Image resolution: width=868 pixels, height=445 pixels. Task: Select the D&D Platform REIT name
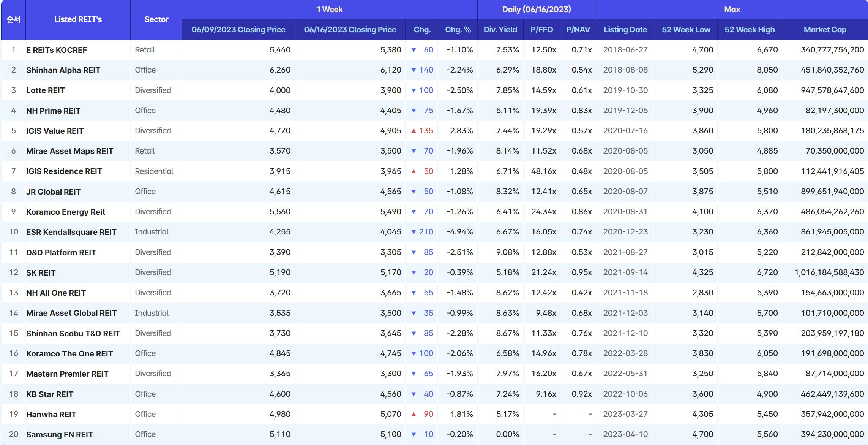tap(61, 253)
